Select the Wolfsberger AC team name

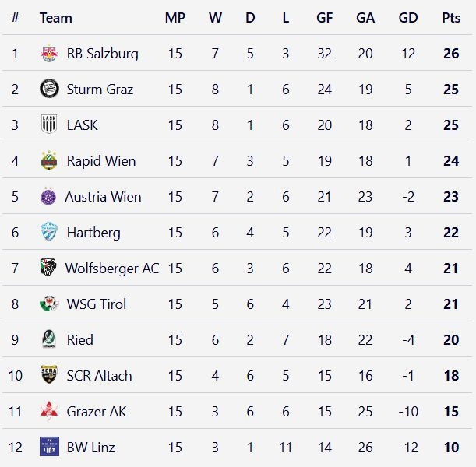click(111, 269)
